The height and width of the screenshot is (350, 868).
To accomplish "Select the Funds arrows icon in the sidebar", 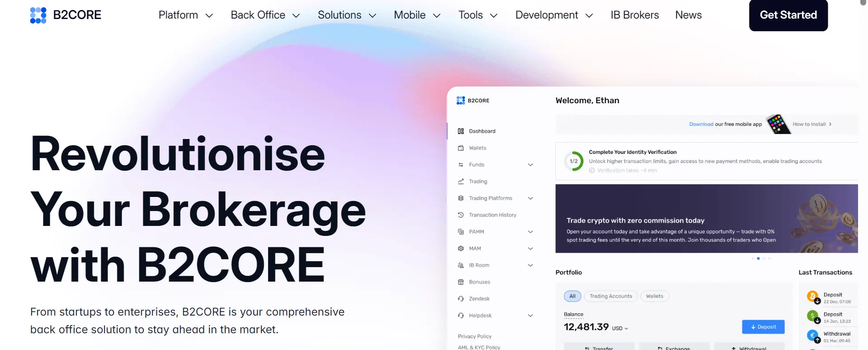I will 460,165.
